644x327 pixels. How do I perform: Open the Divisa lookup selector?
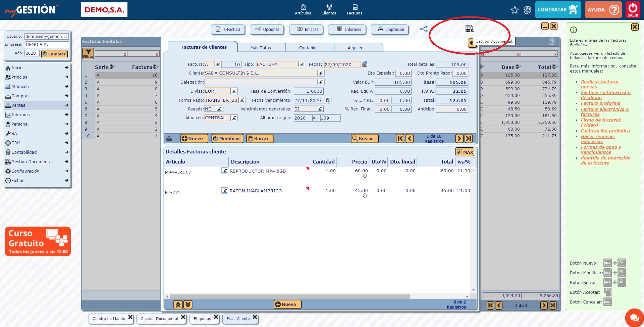[234, 91]
